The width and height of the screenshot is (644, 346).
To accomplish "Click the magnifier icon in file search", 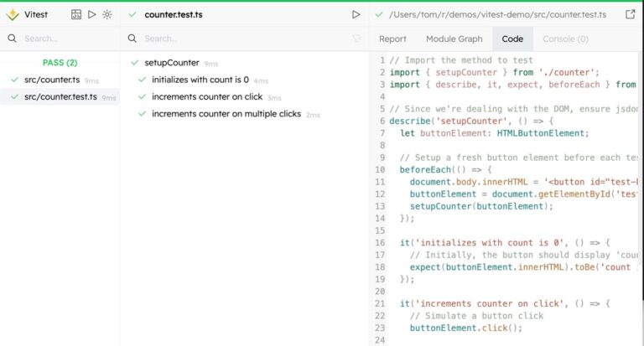I will coord(13,39).
